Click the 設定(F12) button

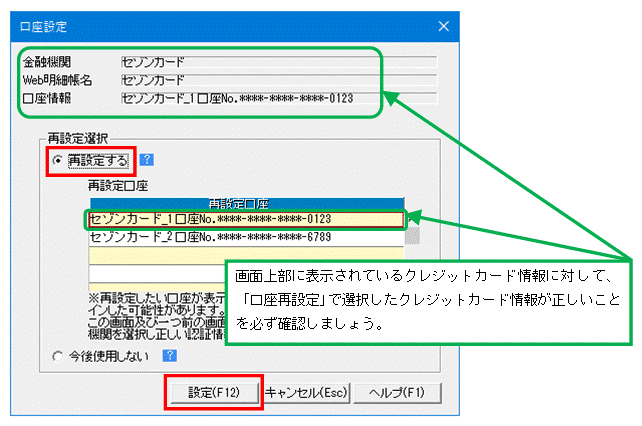click(214, 393)
